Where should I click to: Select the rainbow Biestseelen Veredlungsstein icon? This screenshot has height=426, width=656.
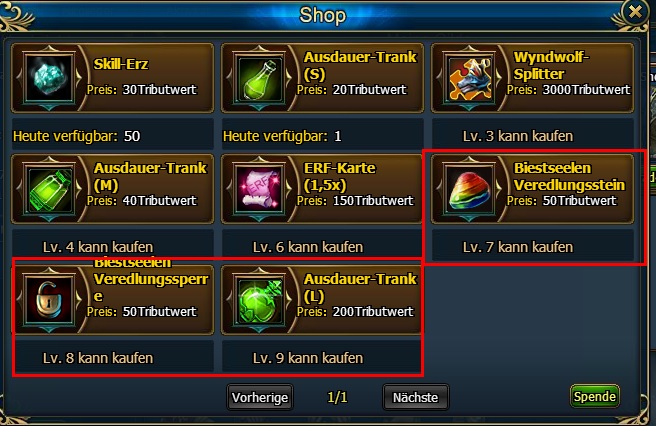(x=469, y=188)
